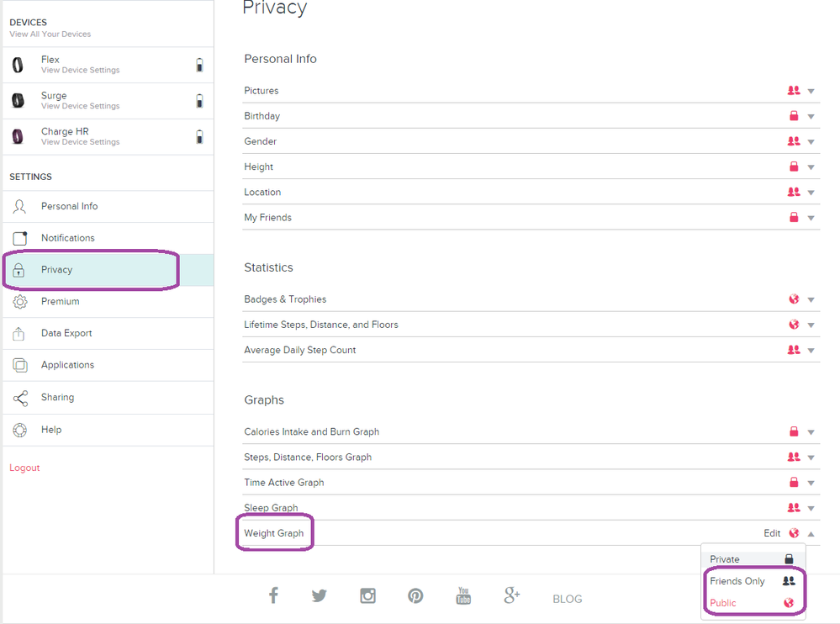This screenshot has height=624, width=840.
Task: Click the globe icon beside Badges & Trophies
Action: pos(793,299)
